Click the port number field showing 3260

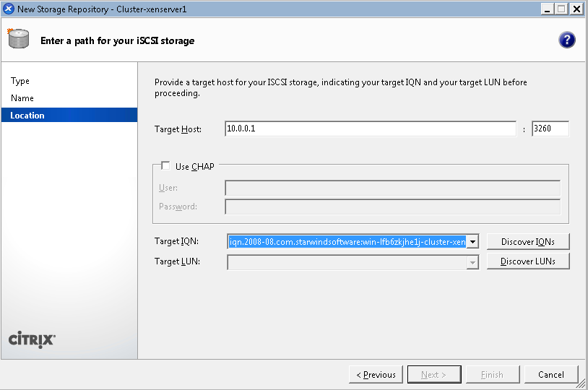[x=550, y=129]
